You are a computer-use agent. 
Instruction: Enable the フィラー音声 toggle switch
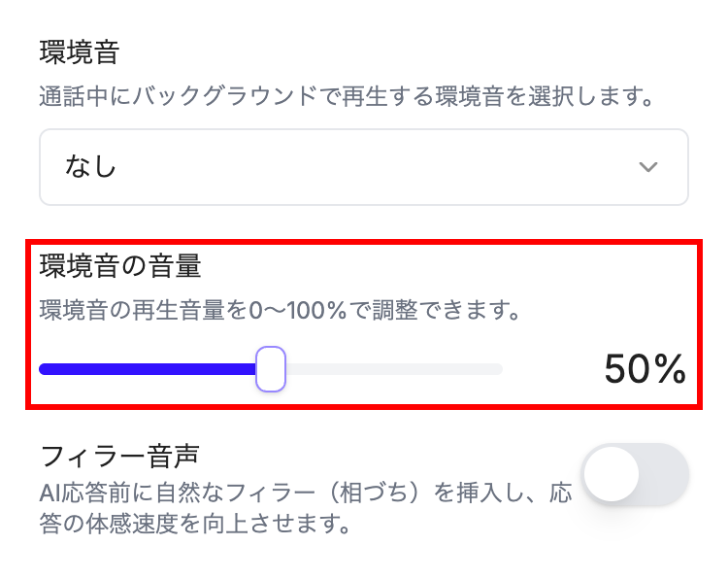tap(635, 474)
